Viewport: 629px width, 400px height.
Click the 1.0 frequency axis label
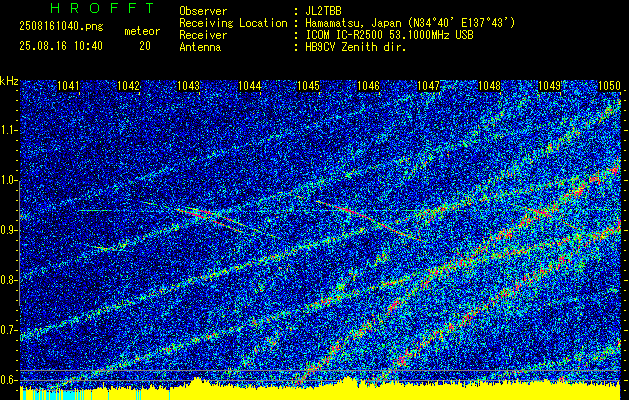point(9,180)
